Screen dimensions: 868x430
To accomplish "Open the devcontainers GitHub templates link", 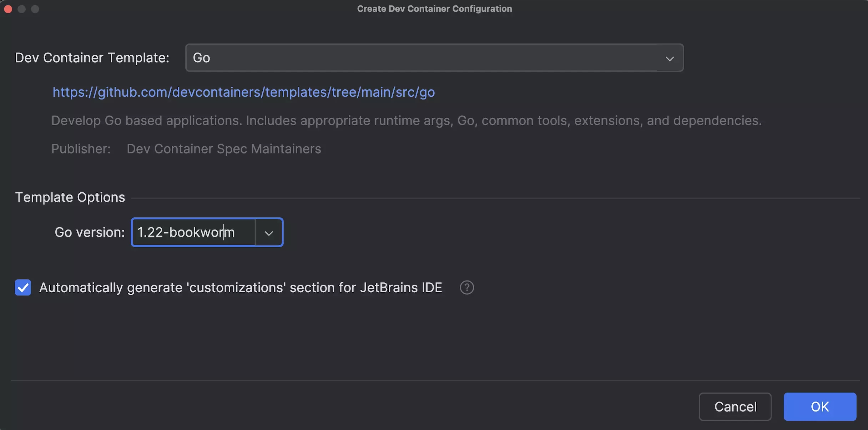I will point(243,92).
